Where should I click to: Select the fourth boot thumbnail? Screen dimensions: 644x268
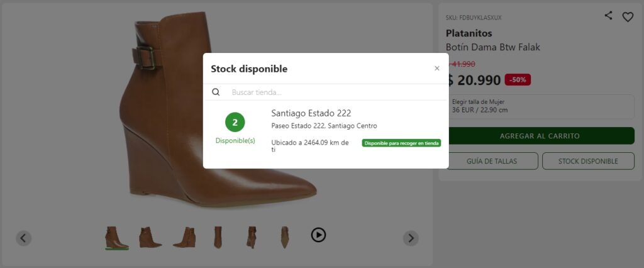tap(218, 237)
